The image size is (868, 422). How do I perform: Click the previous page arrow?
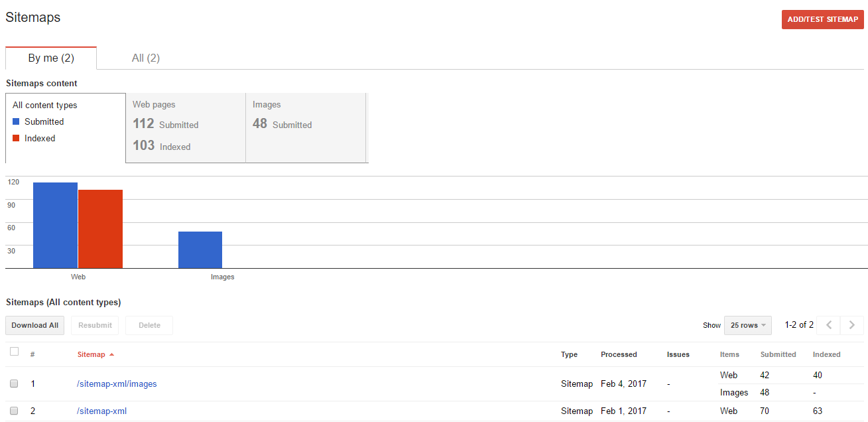pyautogui.click(x=828, y=325)
